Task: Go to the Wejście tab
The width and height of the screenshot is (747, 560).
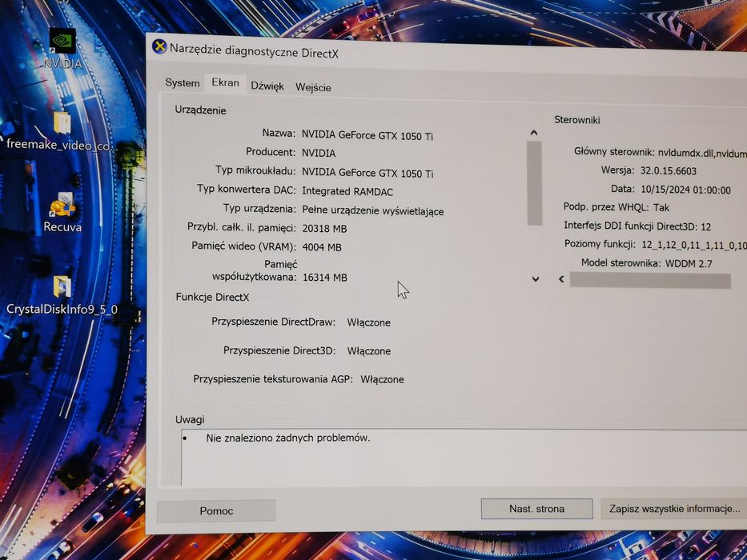Action: [x=313, y=87]
